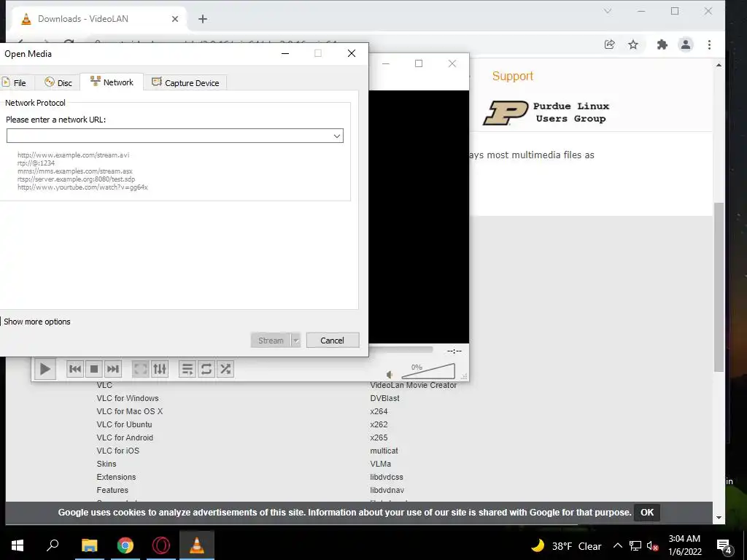
Task: Open Windows taskbar search
Action: tap(53, 545)
